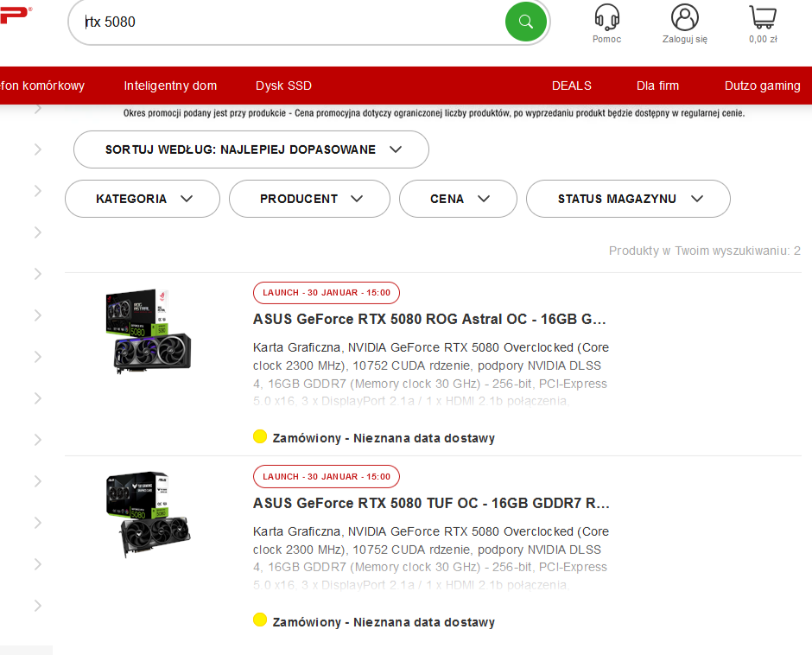
Task: Open the telefon komórkowy menu item
Action: (x=42, y=86)
